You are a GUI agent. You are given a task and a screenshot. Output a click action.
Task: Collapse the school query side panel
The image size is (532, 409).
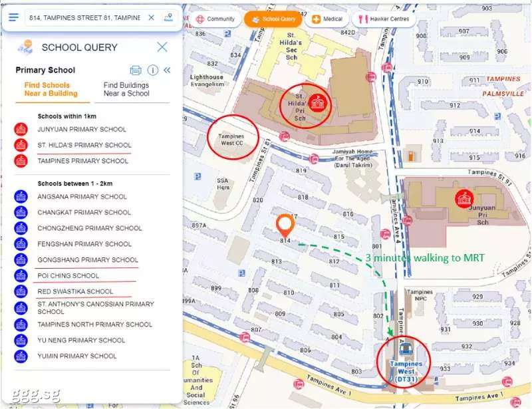tap(167, 70)
